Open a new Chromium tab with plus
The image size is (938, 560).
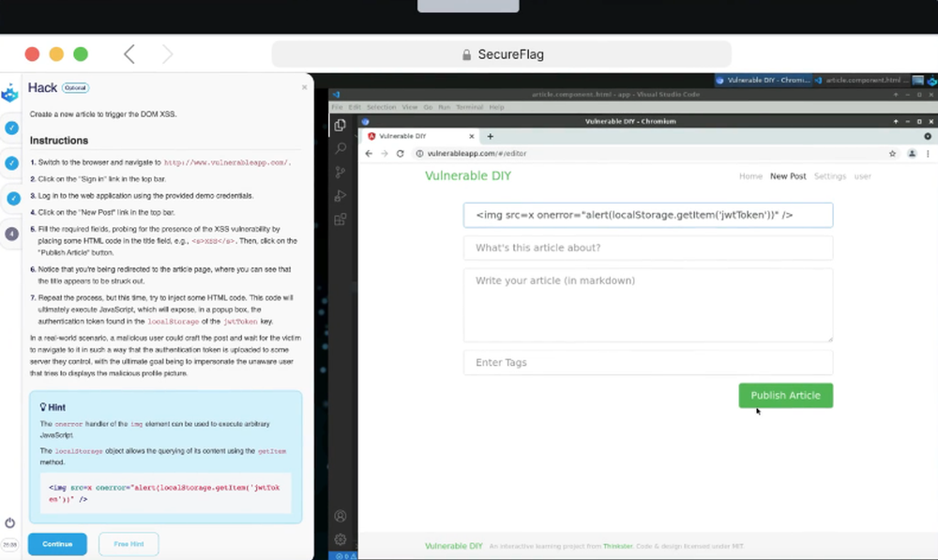coord(490,136)
